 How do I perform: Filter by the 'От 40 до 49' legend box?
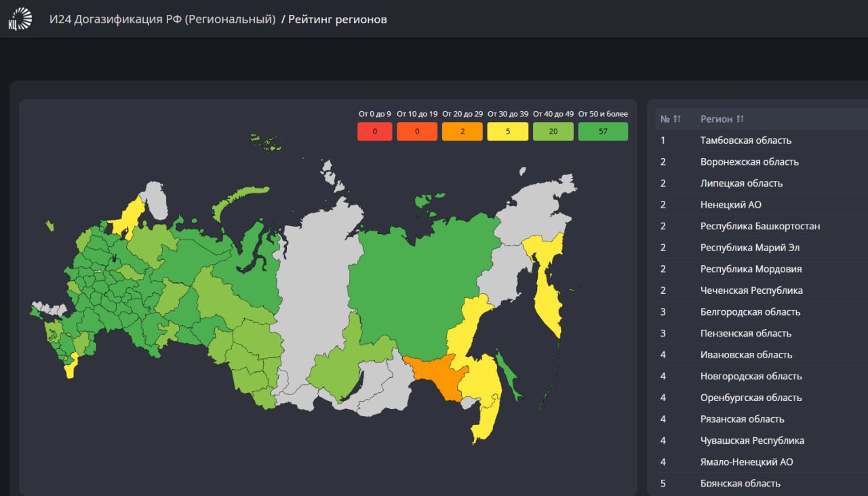pyautogui.click(x=553, y=132)
